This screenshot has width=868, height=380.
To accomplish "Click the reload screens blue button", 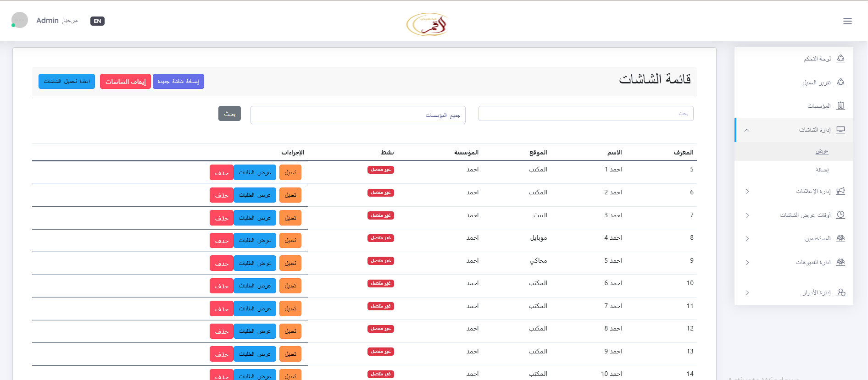I will (x=67, y=82).
